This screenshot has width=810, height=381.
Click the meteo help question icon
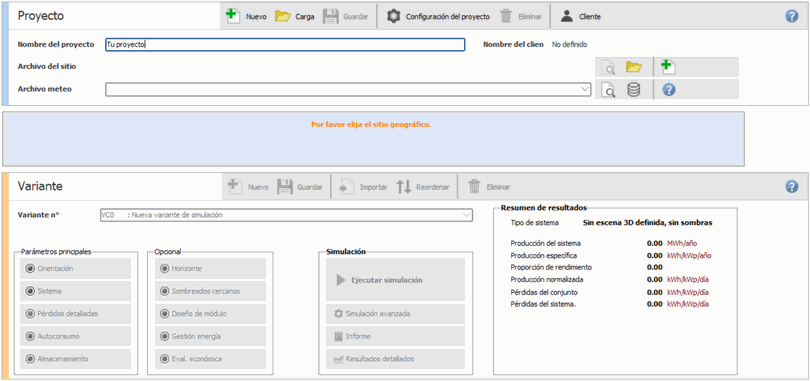[668, 90]
